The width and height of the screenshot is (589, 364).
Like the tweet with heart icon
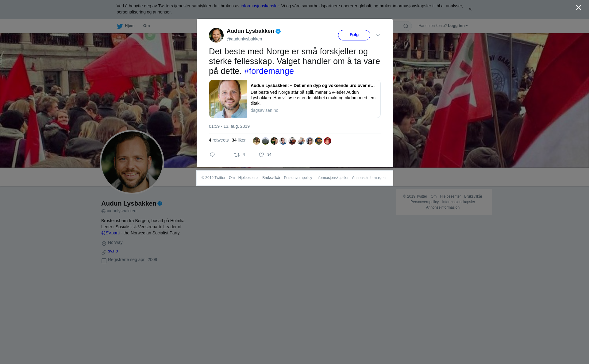(261, 155)
